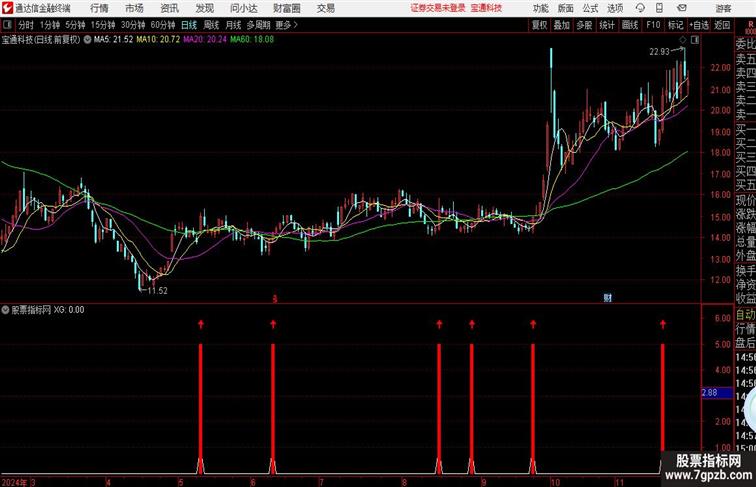Toggle the left sidebar panel icon
This screenshot has width=756, height=487.
(7, 25)
